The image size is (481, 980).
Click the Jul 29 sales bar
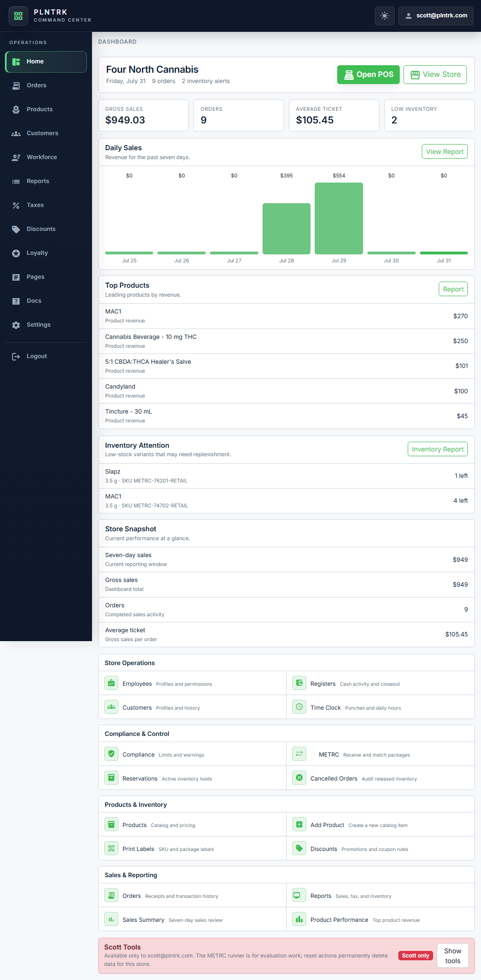coord(339,218)
